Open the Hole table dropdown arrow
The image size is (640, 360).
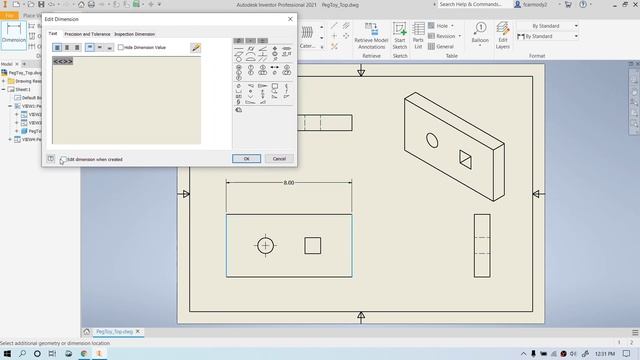click(x=452, y=26)
